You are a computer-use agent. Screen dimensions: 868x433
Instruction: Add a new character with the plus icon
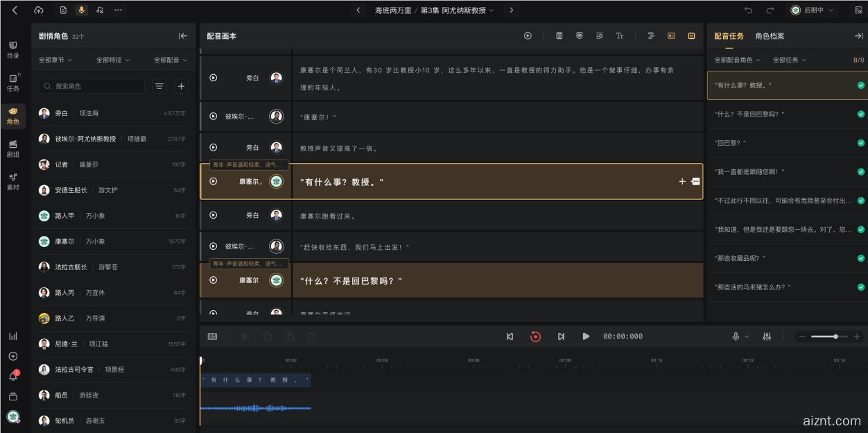[x=181, y=86]
